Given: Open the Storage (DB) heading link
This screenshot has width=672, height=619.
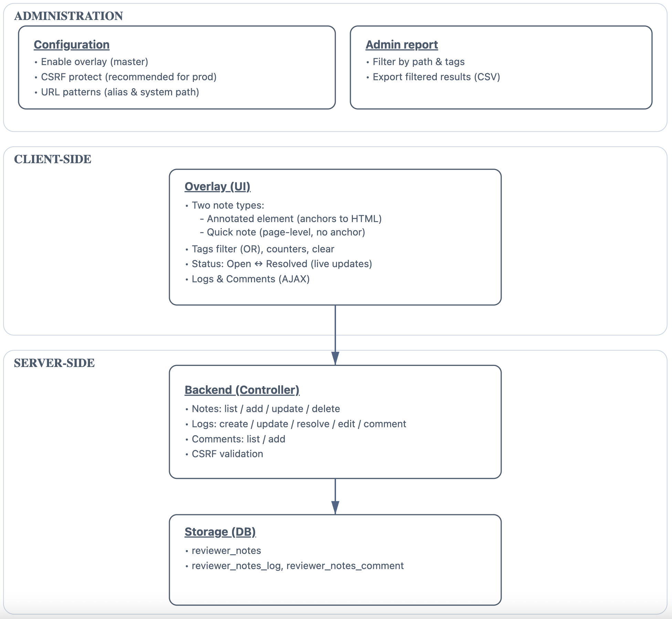Looking at the screenshot, I should click(x=220, y=532).
